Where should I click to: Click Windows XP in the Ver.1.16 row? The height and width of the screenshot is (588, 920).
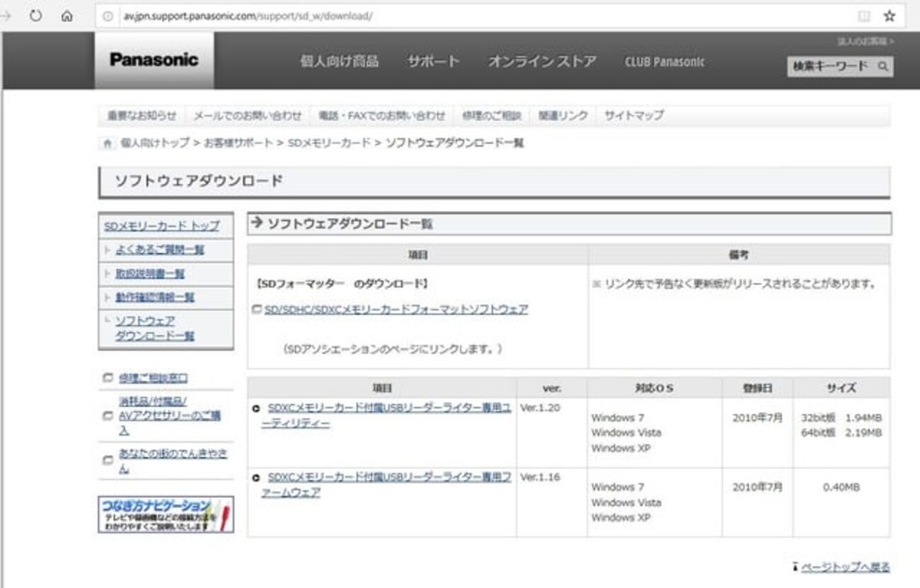pyautogui.click(x=621, y=517)
